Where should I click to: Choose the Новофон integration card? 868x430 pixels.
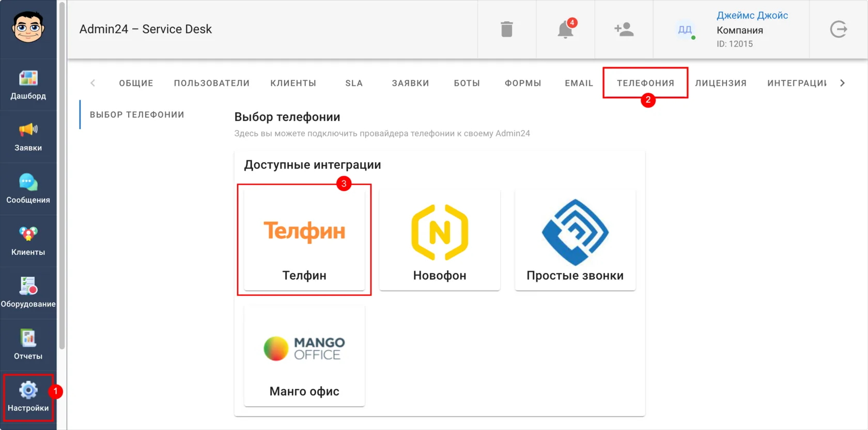[440, 240]
